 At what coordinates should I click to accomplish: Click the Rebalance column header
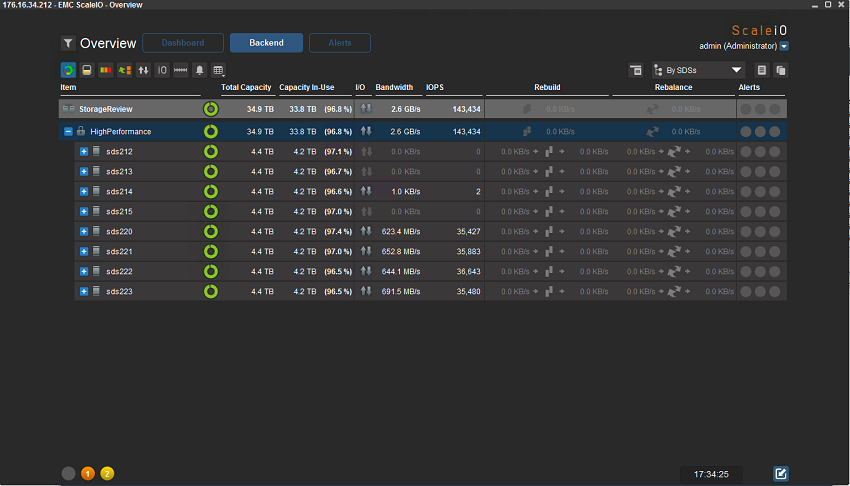pyautogui.click(x=673, y=87)
